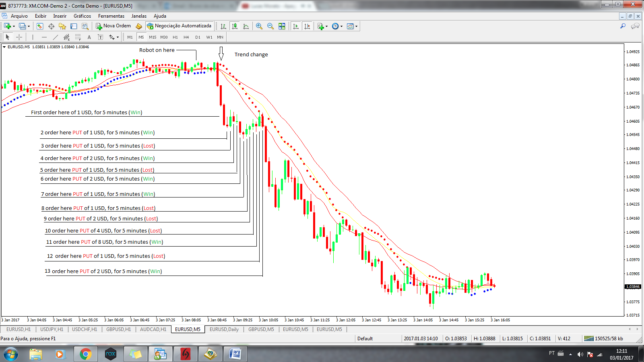The image size is (644, 362).
Task: Select the trendline drawing tool
Action: tap(56, 37)
